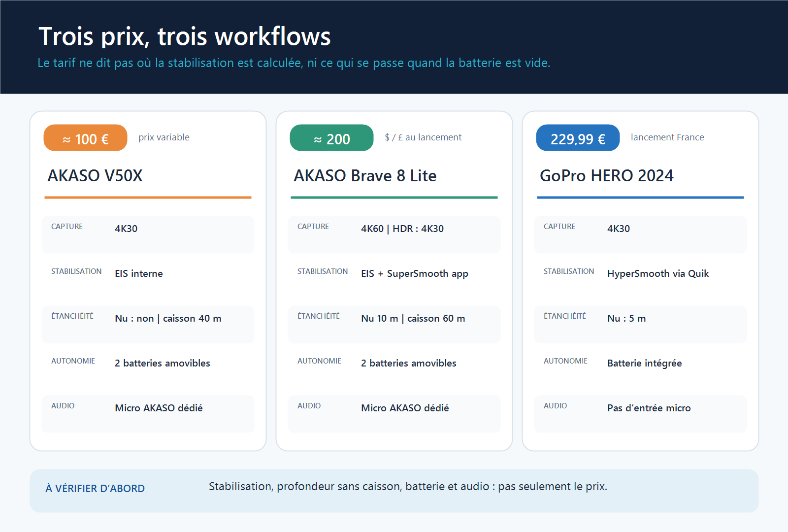
Task: Select the 'prix variable' note
Action: pos(164,137)
